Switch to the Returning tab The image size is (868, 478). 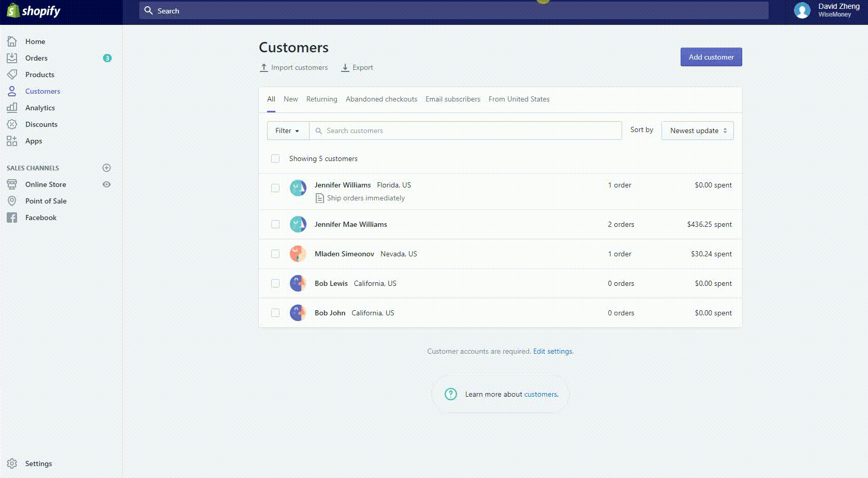(321, 99)
